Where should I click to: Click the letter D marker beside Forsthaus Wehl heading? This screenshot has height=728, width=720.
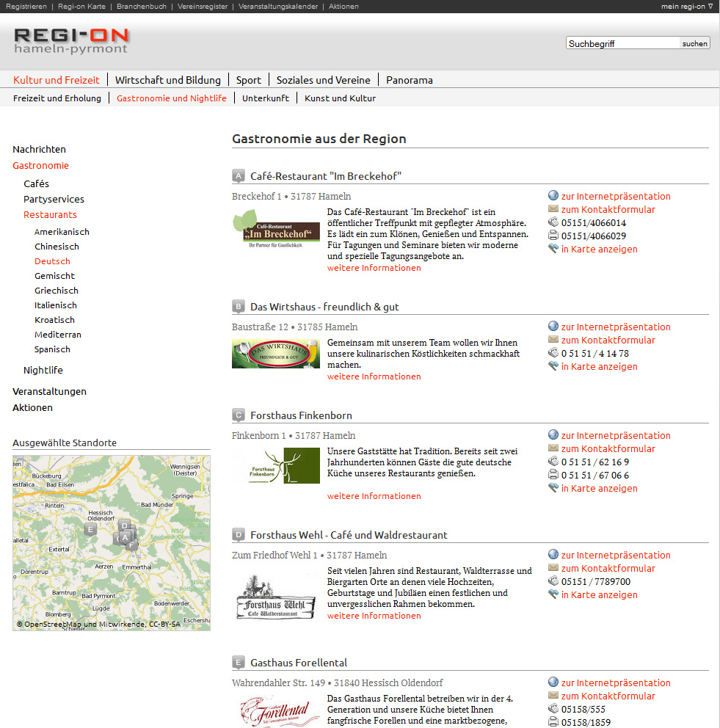click(x=239, y=535)
